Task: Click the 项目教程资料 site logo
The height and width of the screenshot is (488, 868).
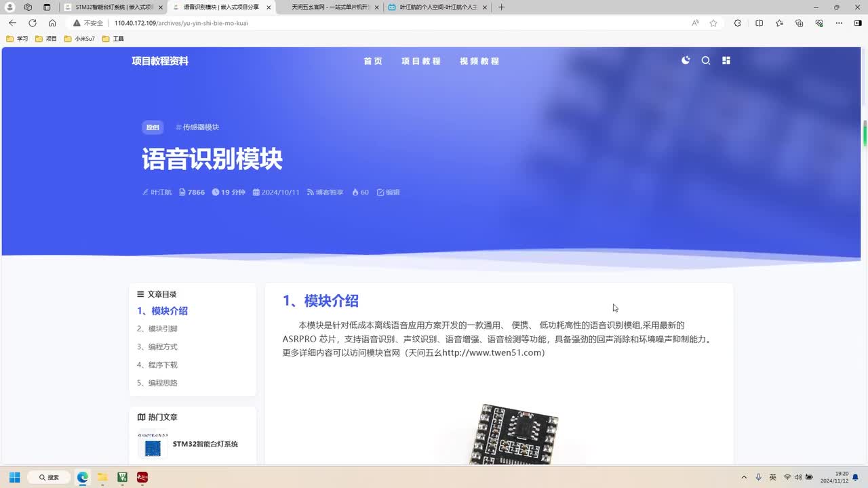Action: (x=160, y=61)
